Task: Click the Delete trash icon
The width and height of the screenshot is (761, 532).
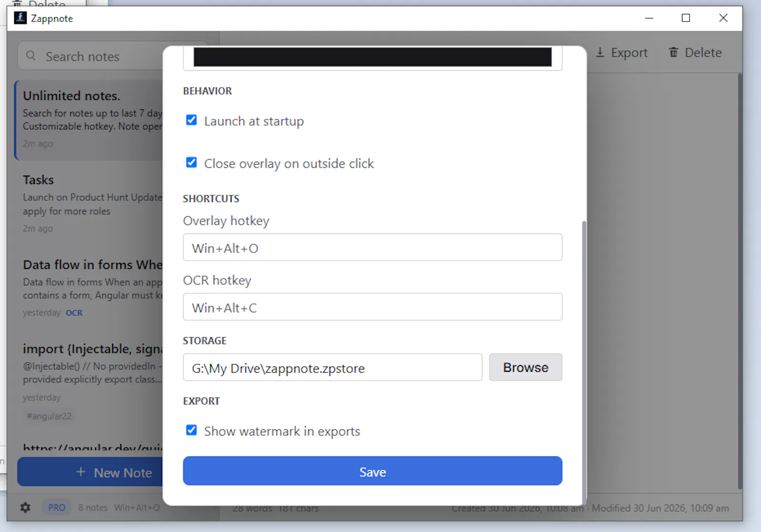Action: click(673, 52)
